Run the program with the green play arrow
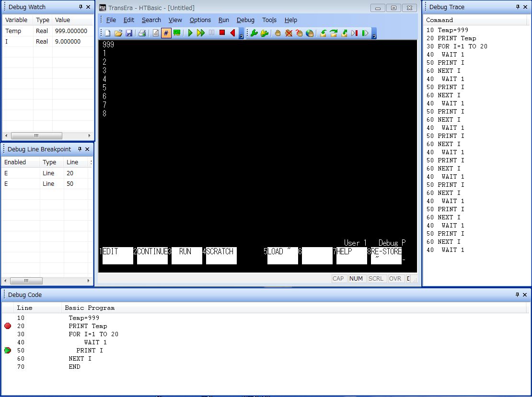This screenshot has height=397, width=532. (x=190, y=33)
